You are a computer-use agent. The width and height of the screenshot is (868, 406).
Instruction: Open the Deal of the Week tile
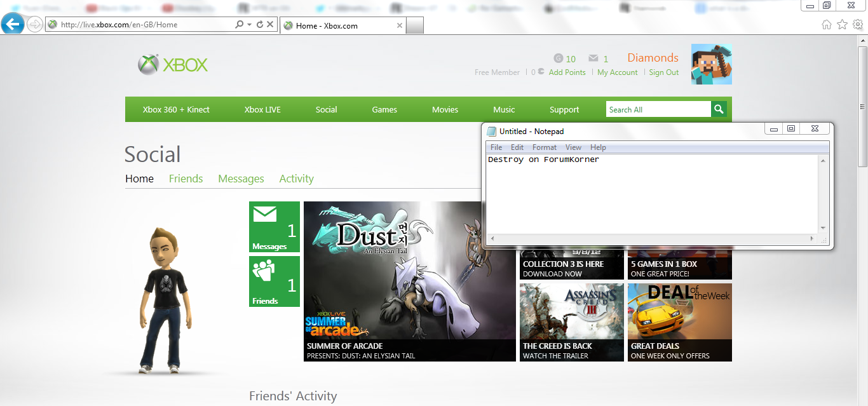pyautogui.click(x=680, y=322)
